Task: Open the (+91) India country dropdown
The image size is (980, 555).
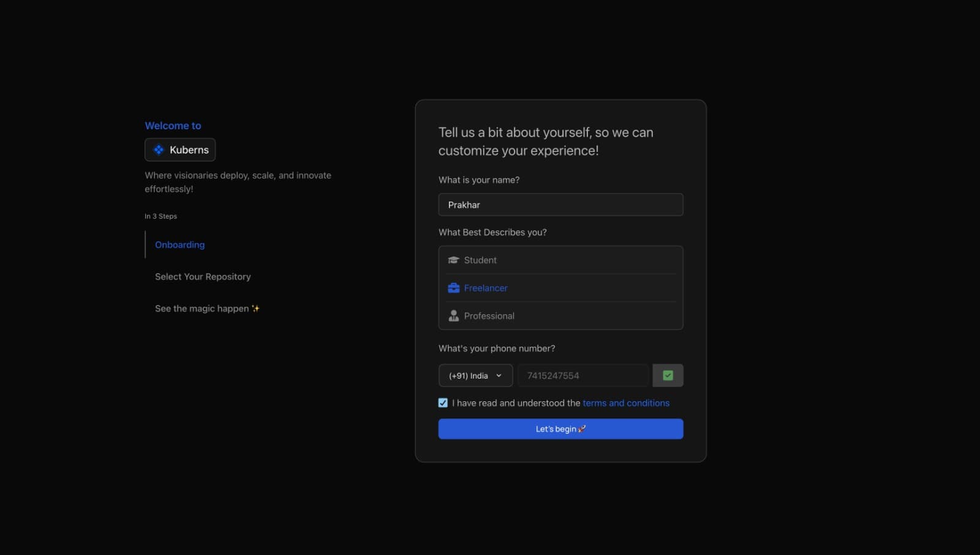Action: (x=475, y=376)
